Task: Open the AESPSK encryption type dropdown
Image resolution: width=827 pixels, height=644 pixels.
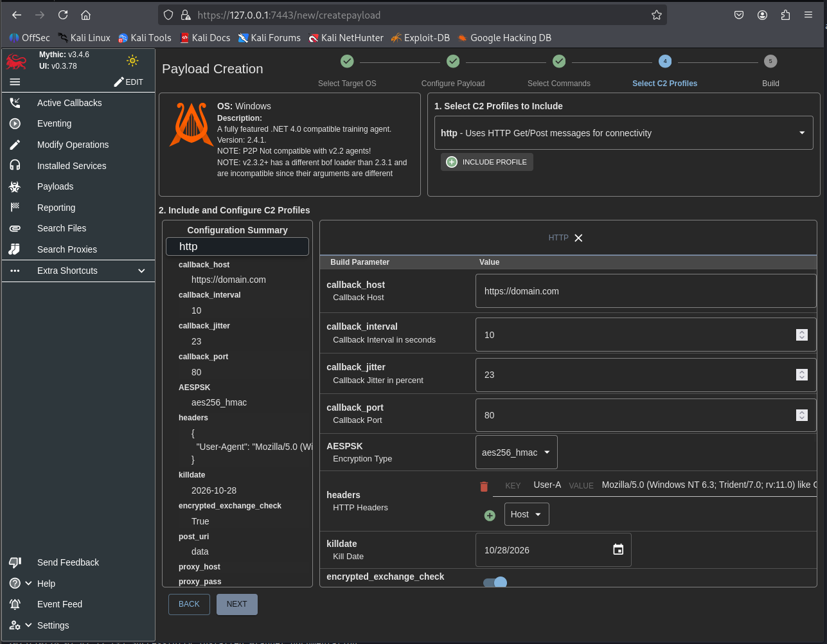Action: coord(516,452)
